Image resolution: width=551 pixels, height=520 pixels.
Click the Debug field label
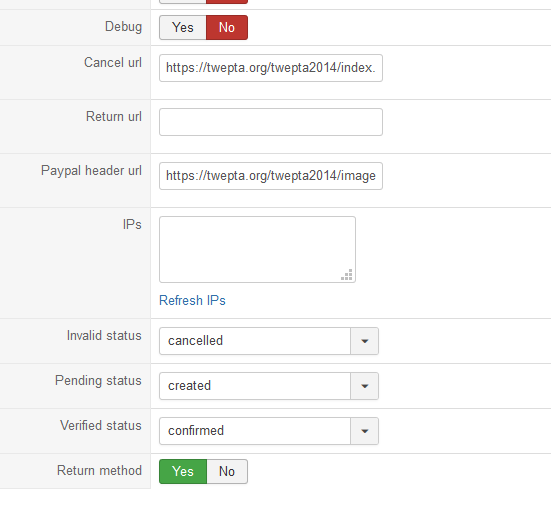pyautogui.click(x=123, y=27)
